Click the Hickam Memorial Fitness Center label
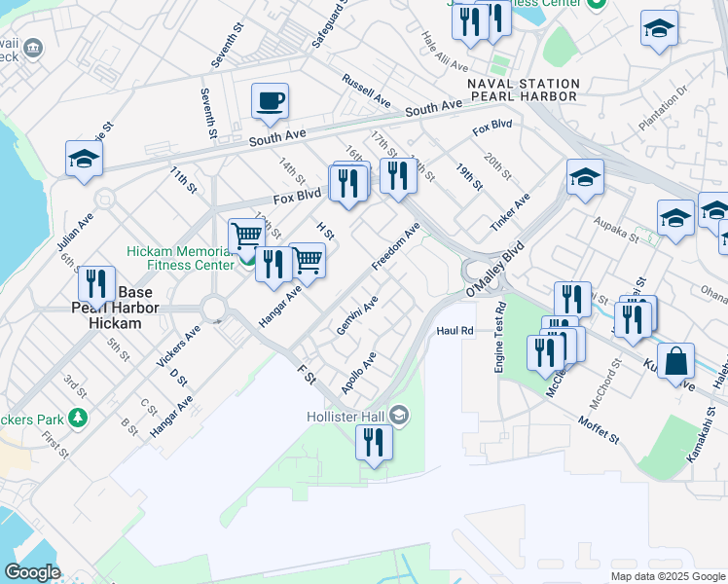728x584 pixels. [181, 258]
